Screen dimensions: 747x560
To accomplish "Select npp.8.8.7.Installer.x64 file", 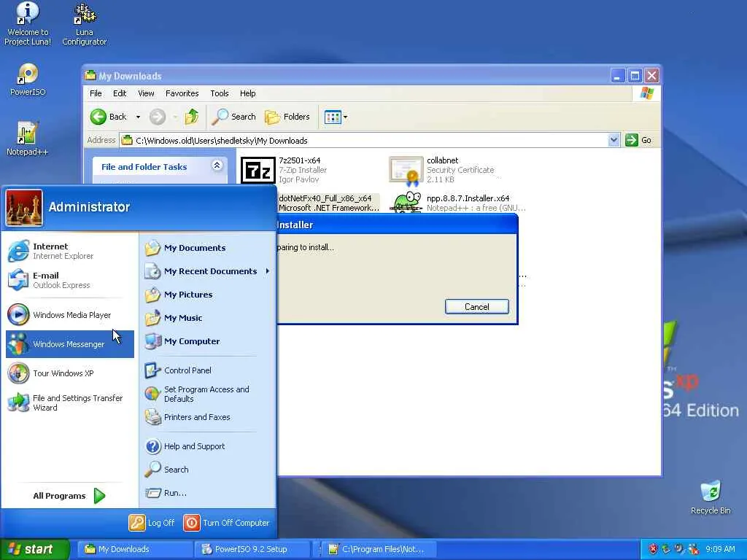I will pyautogui.click(x=457, y=203).
